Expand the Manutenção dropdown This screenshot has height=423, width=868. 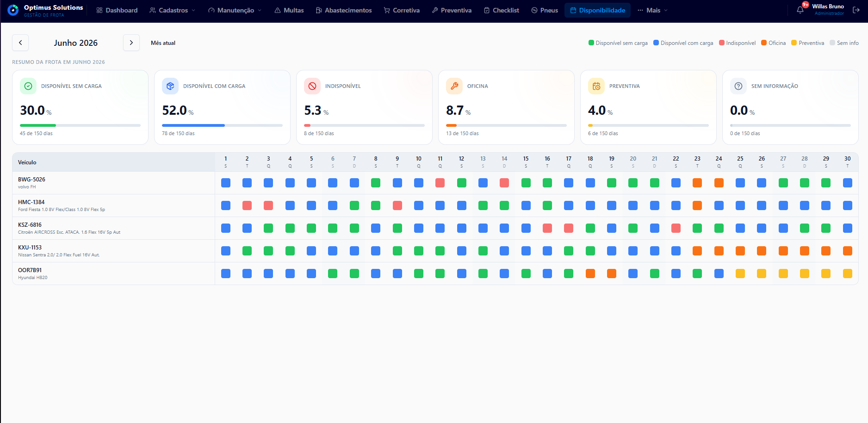click(235, 10)
